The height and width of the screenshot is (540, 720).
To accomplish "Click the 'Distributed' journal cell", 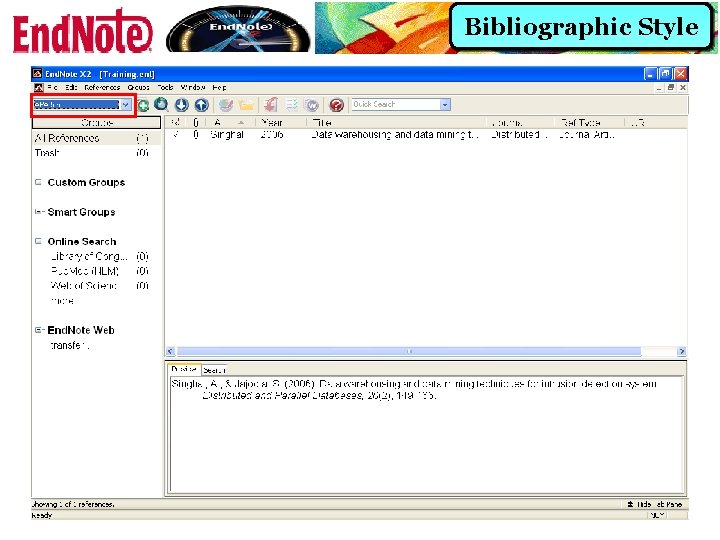I will (x=518, y=135).
